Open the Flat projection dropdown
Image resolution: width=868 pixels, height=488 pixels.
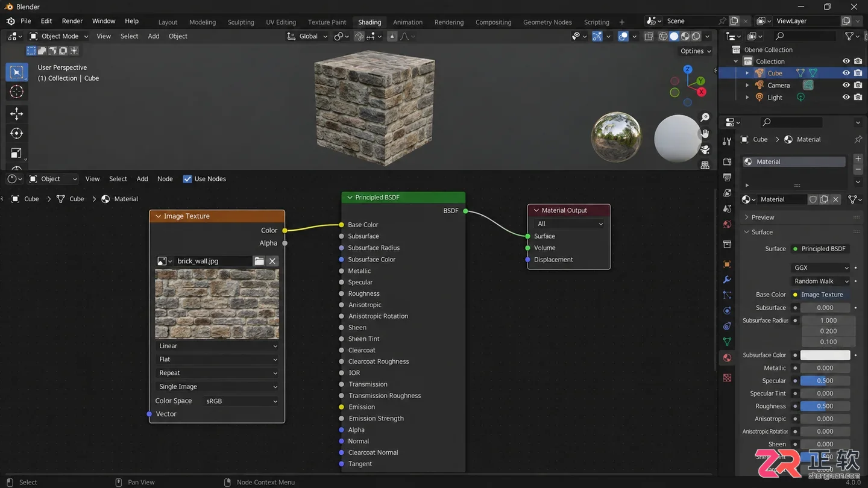coord(217,359)
